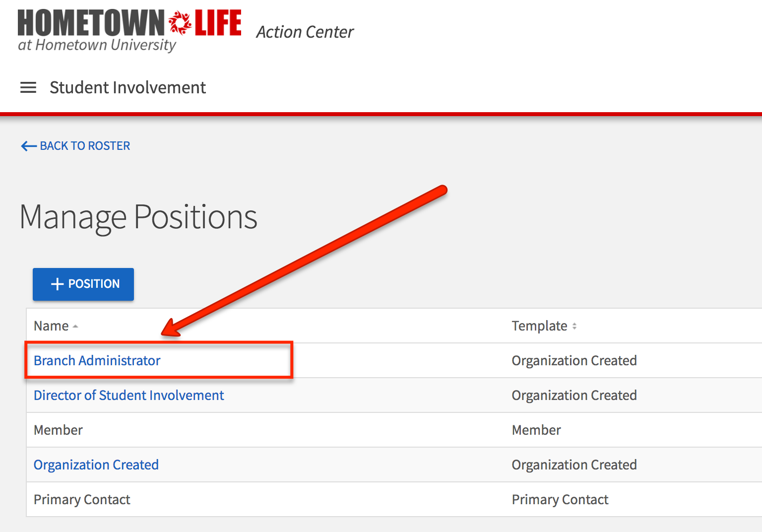The height and width of the screenshot is (532, 762).
Task: Sort by Name column arrow
Action: coord(75,327)
